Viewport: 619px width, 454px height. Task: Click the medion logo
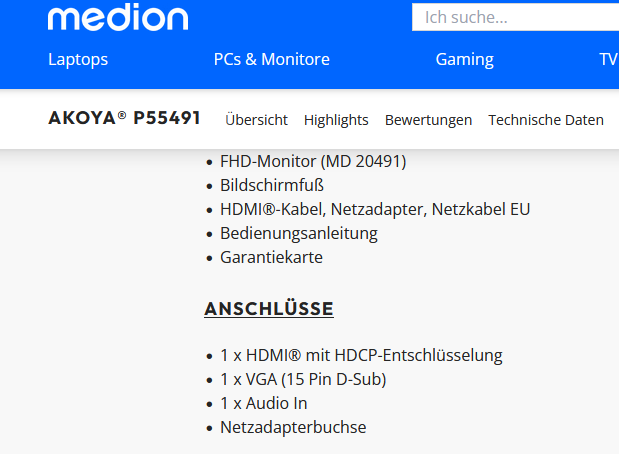pyautogui.click(x=118, y=17)
